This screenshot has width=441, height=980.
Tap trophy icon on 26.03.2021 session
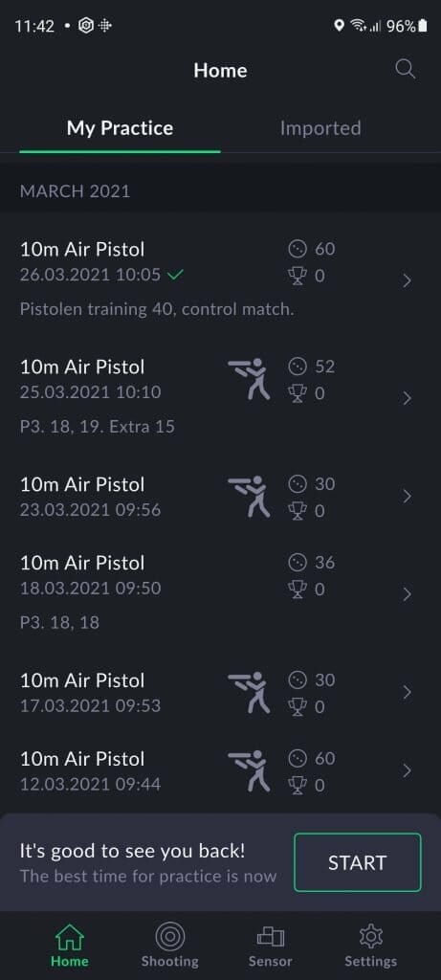(298, 276)
